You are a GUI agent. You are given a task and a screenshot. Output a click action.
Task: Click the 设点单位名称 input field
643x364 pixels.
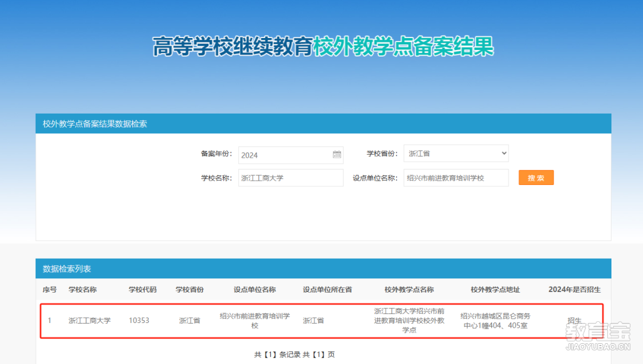456,178
